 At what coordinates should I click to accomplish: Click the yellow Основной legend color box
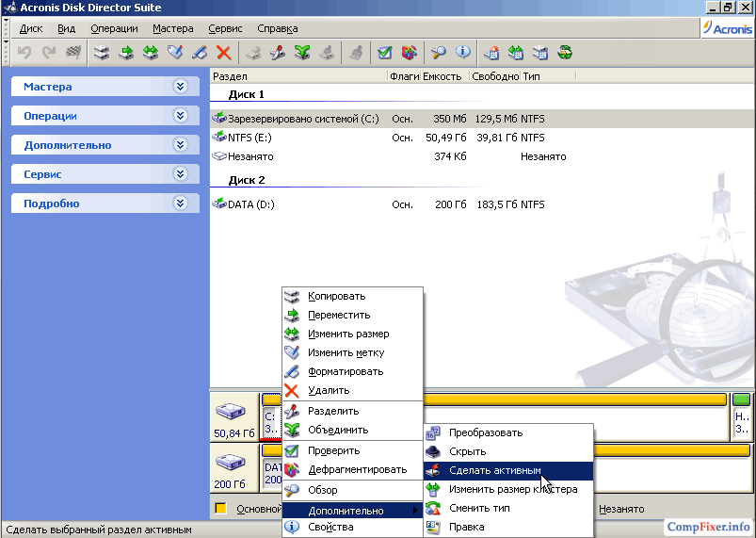pyautogui.click(x=220, y=509)
